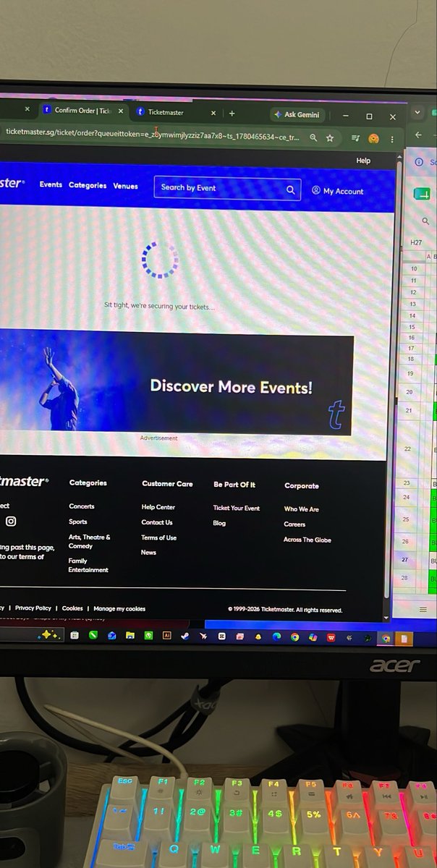Open My Account user icon link
The width and height of the screenshot is (437, 868).
click(316, 190)
